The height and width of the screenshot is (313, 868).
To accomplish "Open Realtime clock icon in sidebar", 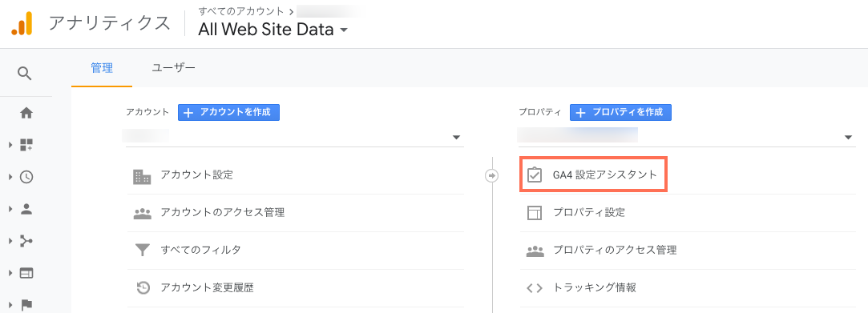I will [26, 177].
